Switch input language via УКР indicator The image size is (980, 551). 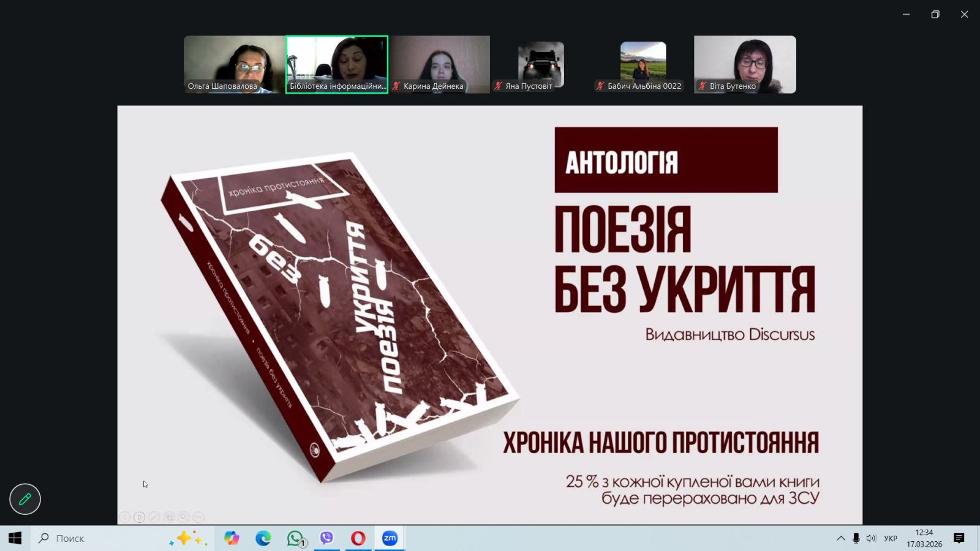tap(891, 538)
